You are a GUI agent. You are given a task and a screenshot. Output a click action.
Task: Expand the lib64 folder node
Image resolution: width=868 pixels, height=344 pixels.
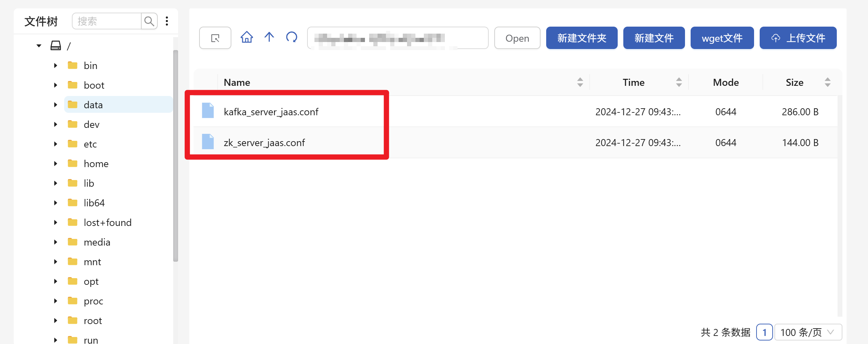click(x=55, y=203)
